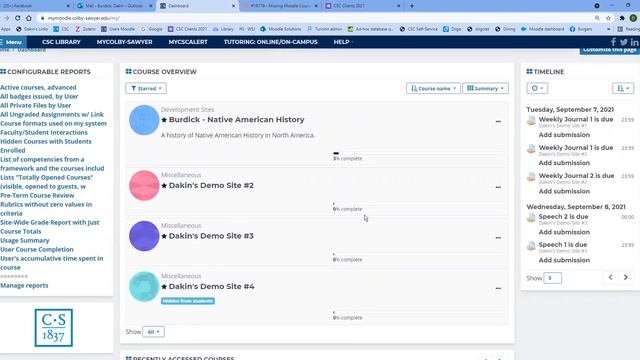This screenshot has height=360, width=640.
Task: Open actions menu for Burdick - Native American History
Action: 498,121
